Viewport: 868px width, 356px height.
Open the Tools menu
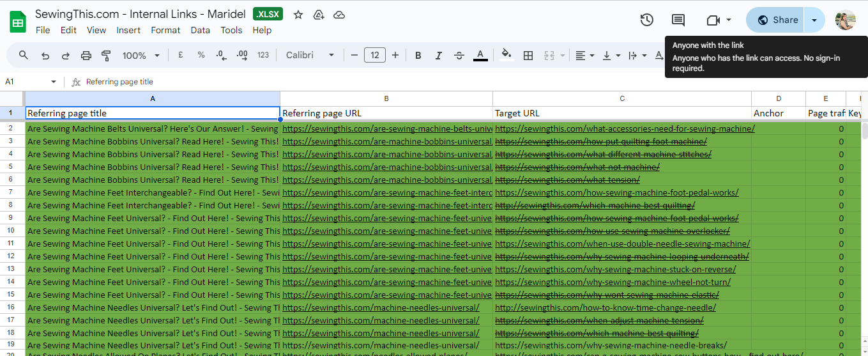pos(231,30)
